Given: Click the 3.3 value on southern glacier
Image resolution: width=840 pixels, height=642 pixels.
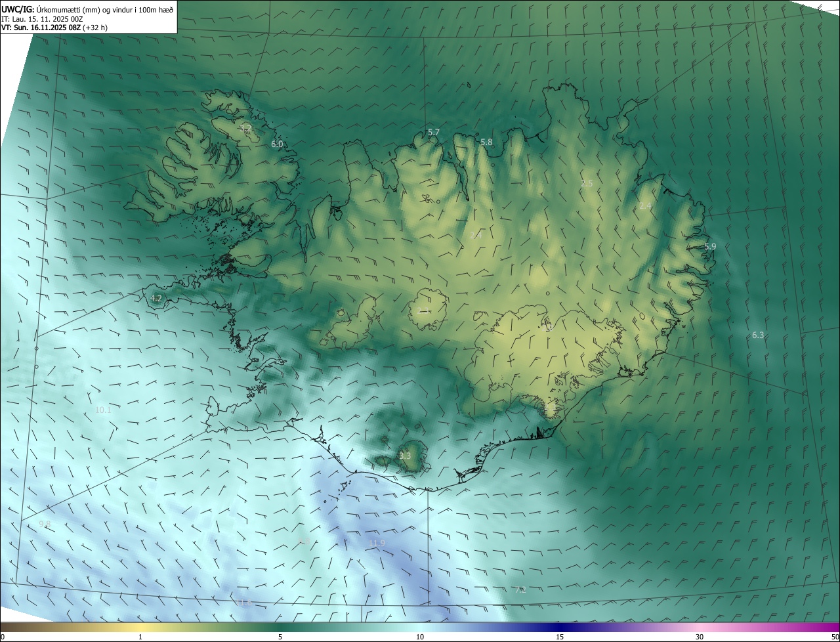Looking at the screenshot, I should (x=405, y=456).
